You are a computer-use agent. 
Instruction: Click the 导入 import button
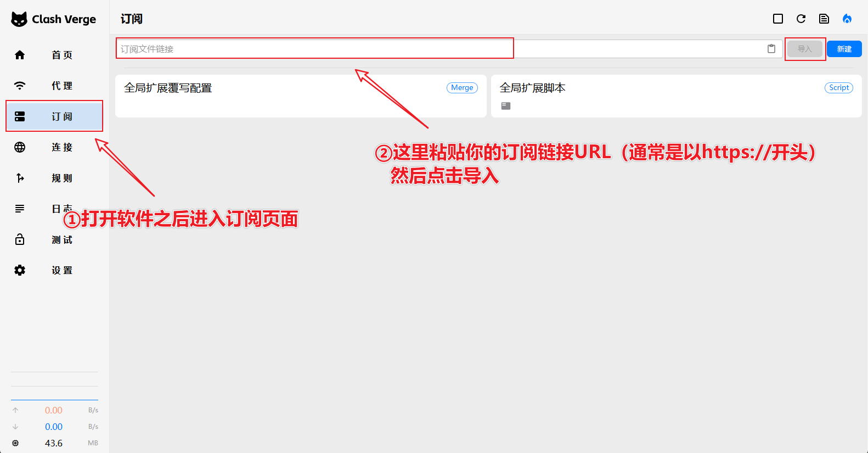(x=805, y=49)
